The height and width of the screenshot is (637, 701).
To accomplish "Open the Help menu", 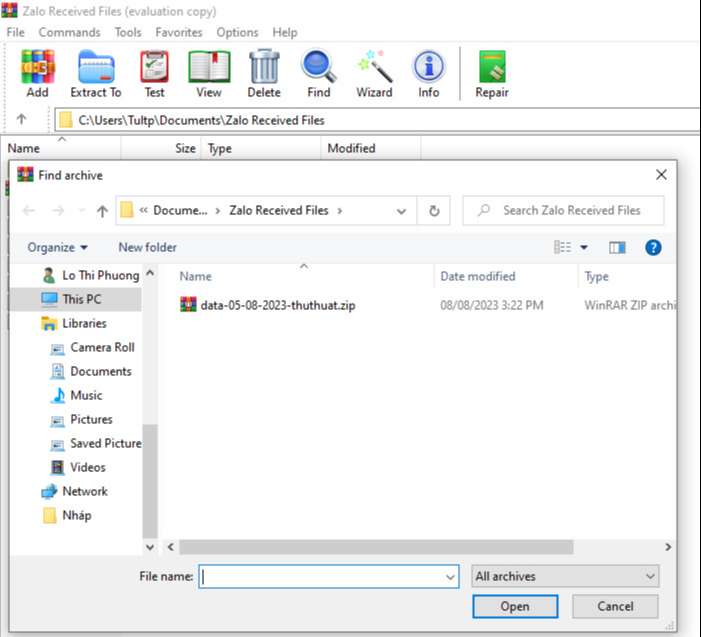I will coord(285,33).
